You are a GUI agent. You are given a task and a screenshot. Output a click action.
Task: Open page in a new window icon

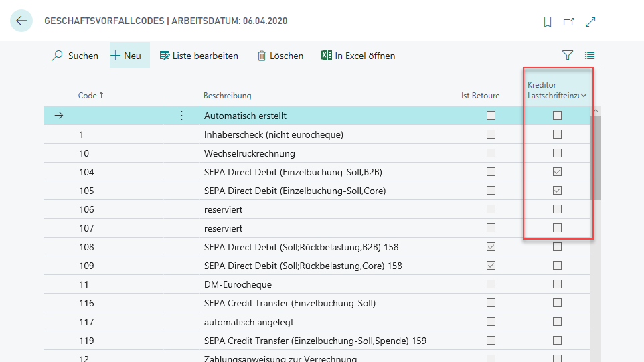(568, 22)
